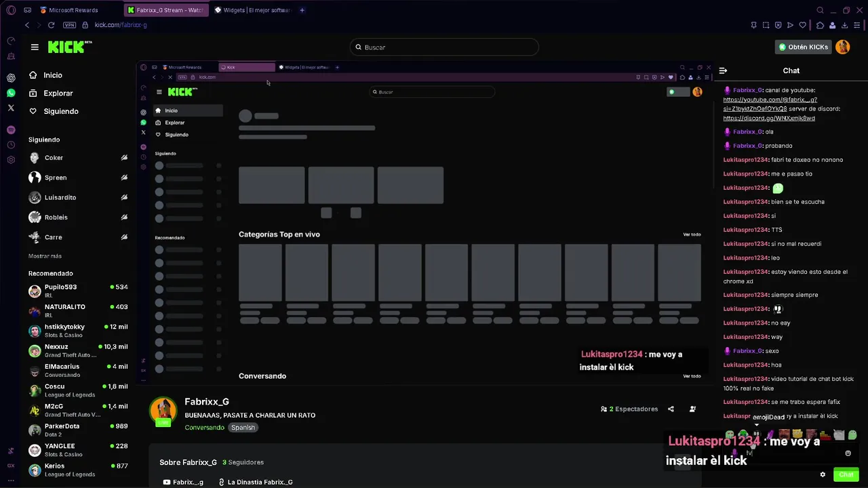
Task: Open followed channel Carre
Action: coord(78,237)
